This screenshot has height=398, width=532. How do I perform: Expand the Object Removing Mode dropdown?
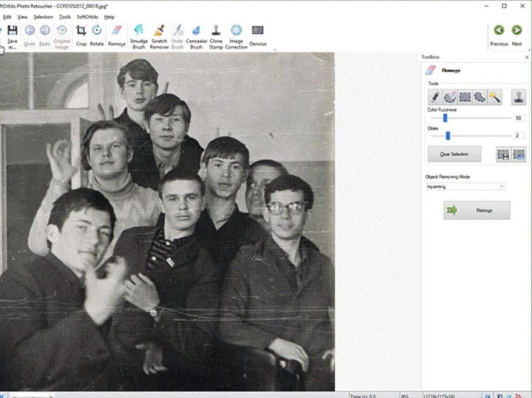point(502,186)
